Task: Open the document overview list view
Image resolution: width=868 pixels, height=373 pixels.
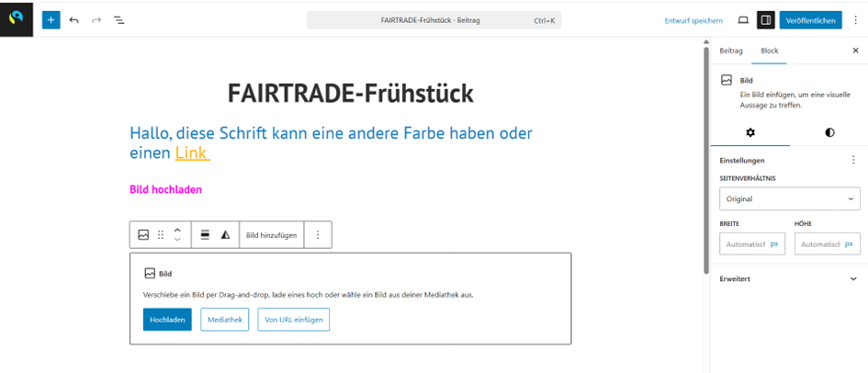Action: pyautogui.click(x=119, y=20)
